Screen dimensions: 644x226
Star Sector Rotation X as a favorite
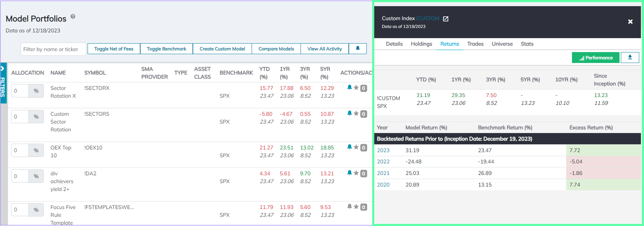click(356, 88)
